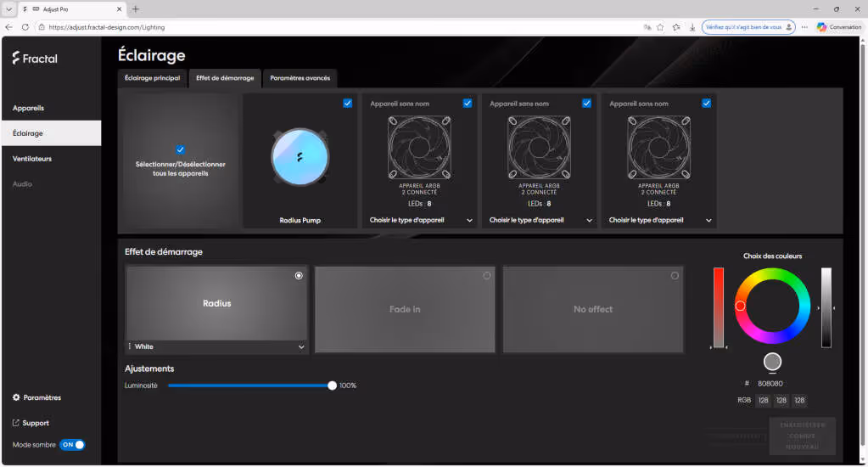Image resolution: width=868 pixels, height=467 pixels.
Task: Turn off the Mode sombre toggle
Action: 72,444
